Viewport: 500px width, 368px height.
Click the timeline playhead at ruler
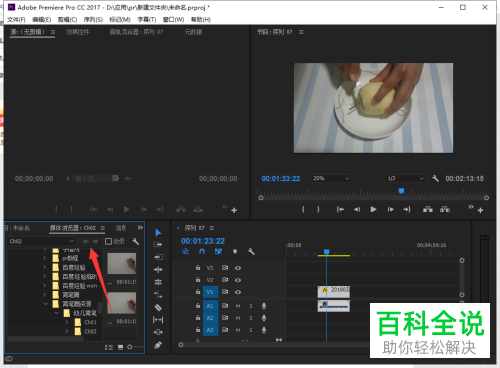click(327, 252)
